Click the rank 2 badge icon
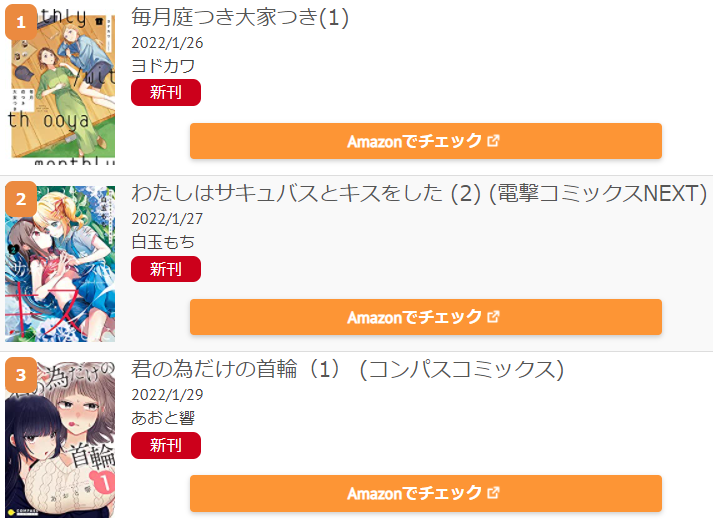Image resolution: width=713 pixels, height=526 pixels. point(21,199)
